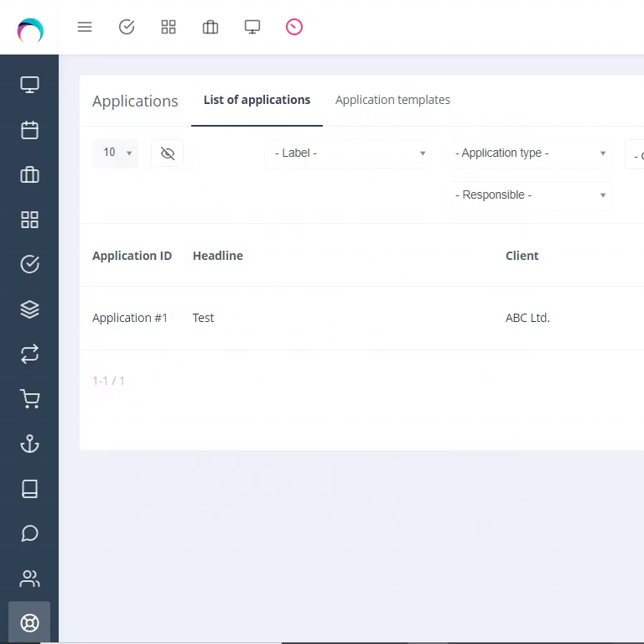The height and width of the screenshot is (644, 644).
Task: Open the Application type dropdown
Action: [529, 153]
